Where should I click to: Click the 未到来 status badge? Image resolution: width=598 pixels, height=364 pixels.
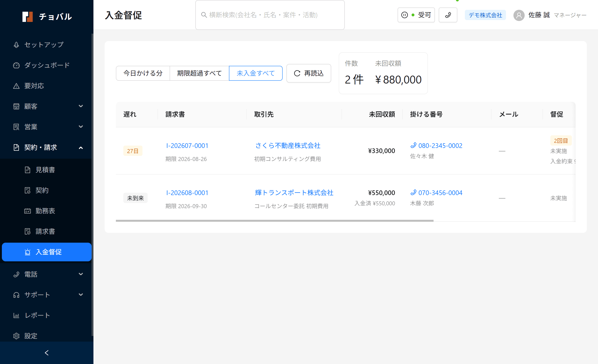tap(135, 198)
